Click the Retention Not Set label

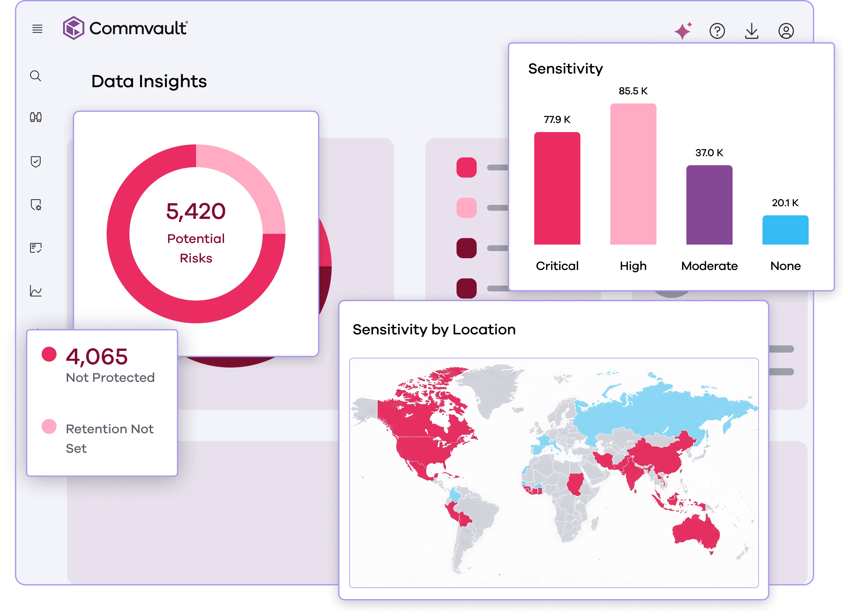pos(110,439)
